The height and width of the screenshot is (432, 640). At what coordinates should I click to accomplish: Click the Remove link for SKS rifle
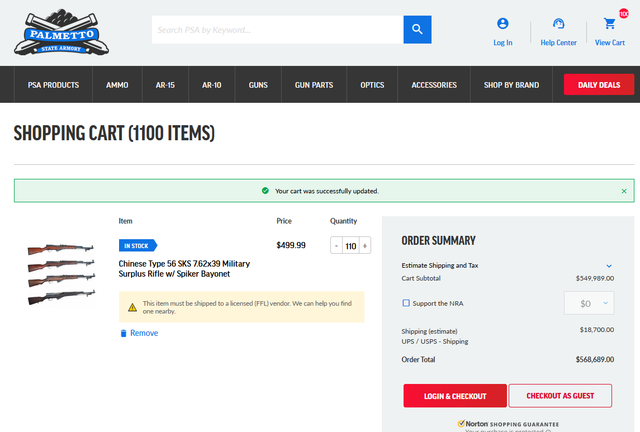tap(144, 333)
